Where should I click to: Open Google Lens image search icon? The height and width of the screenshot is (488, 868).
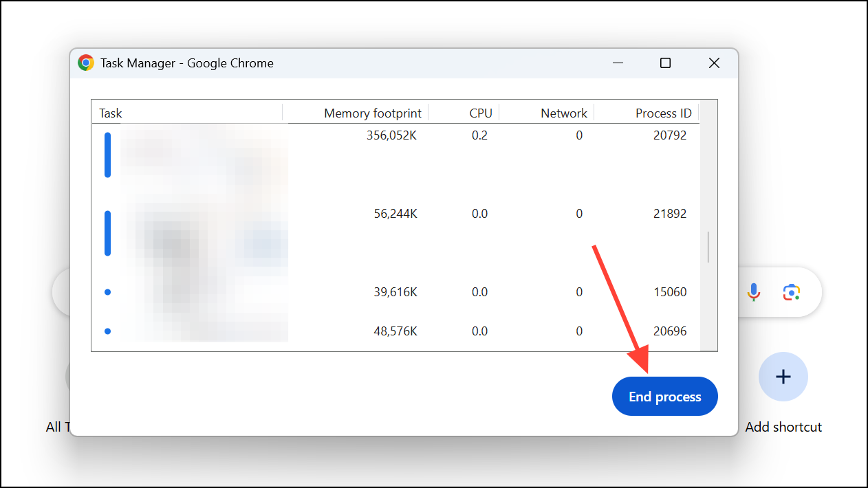click(792, 292)
